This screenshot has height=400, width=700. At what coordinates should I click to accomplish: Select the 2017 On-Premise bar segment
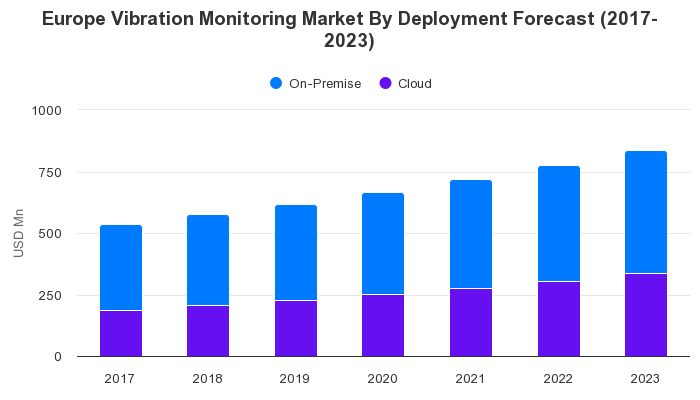click(x=121, y=267)
